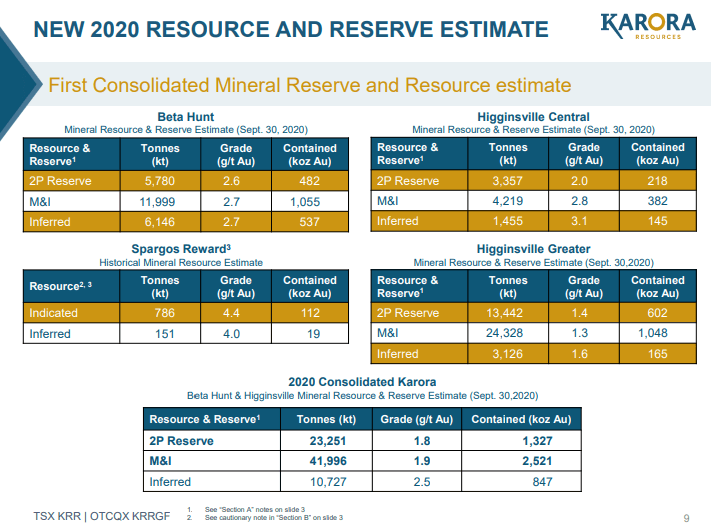Click consolidated contained 1,327
The height and width of the screenshot is (523, 711).
tap(537, 441)
